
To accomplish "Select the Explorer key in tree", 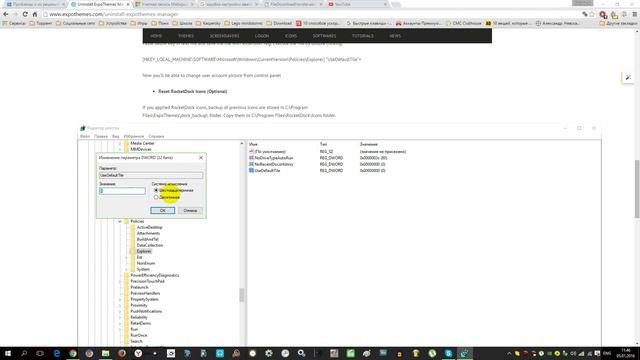I will coord(144,251).
